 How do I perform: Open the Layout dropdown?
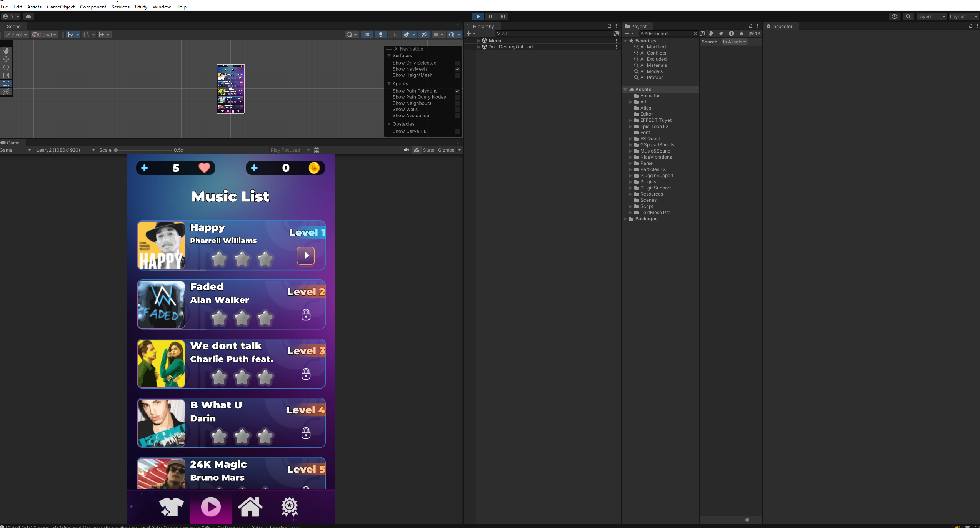(x=963, y=17)
